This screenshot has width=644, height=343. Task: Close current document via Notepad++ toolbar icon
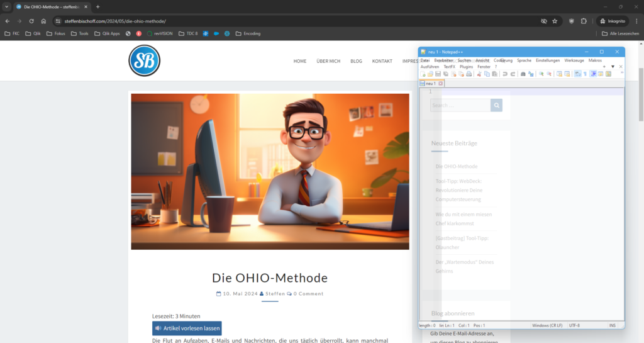coord(453,74)
